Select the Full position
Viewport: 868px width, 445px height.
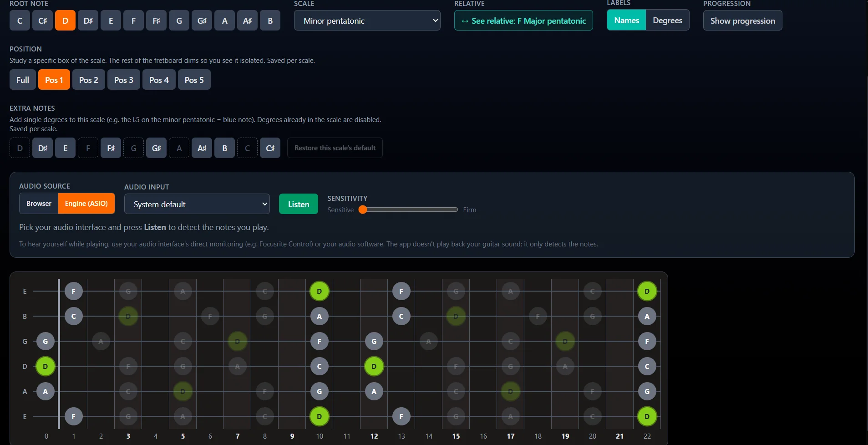click(23, 80)
